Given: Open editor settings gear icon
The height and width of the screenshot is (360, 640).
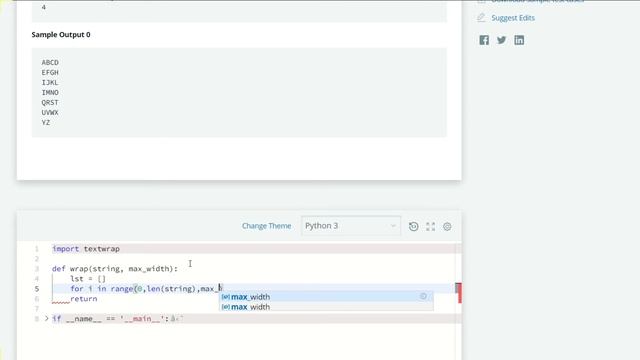Looking at the screenshot, I should [447, 227].
